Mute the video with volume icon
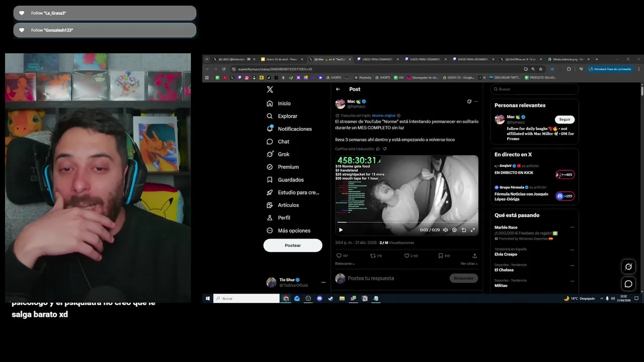Screen dimensions: 644x362 tap(445, 230)
